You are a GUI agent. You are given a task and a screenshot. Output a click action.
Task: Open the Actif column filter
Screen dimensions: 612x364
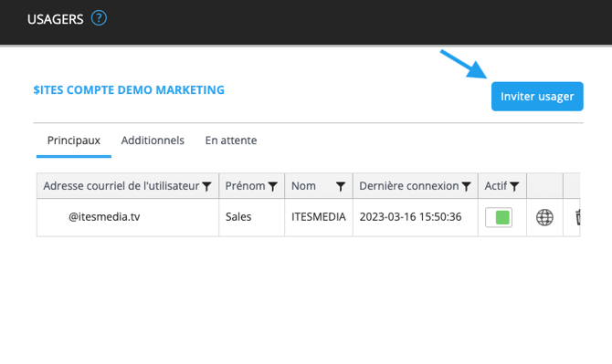[514, 187]
